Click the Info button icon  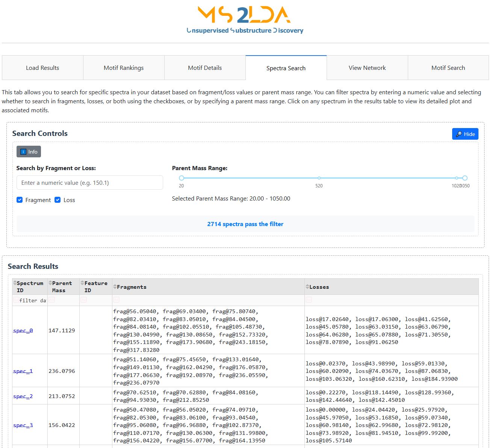pyautogui.click(x=23, y=152)
